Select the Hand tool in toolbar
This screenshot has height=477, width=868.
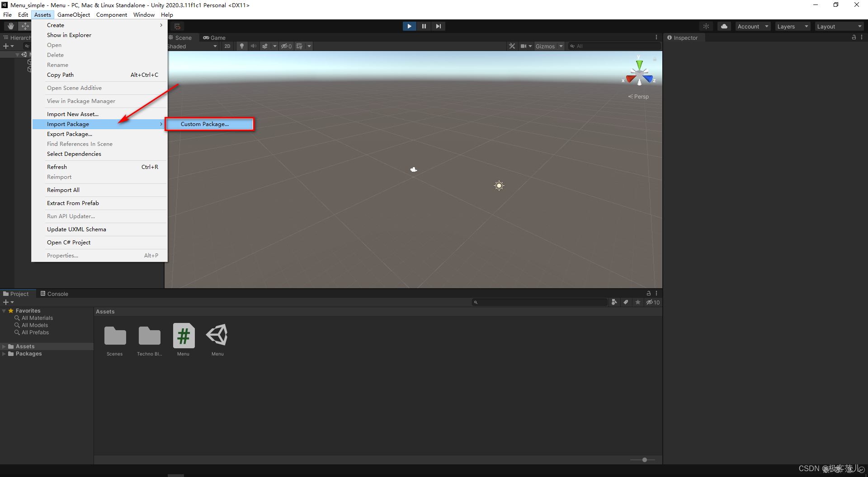[10, 26]
